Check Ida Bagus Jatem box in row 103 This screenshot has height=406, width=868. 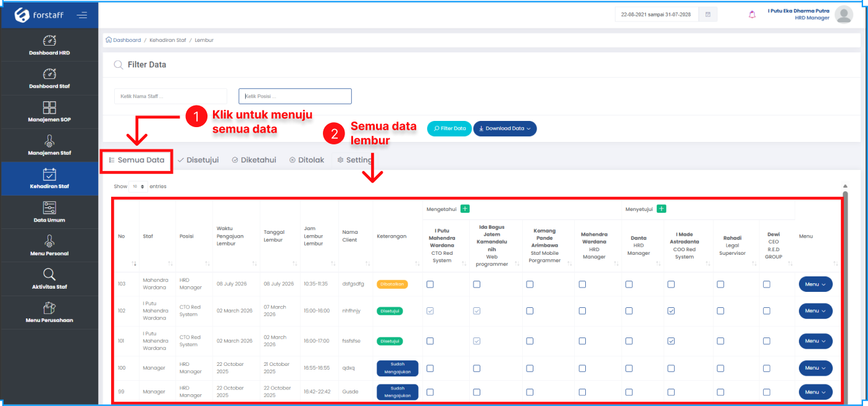[477, 284]
